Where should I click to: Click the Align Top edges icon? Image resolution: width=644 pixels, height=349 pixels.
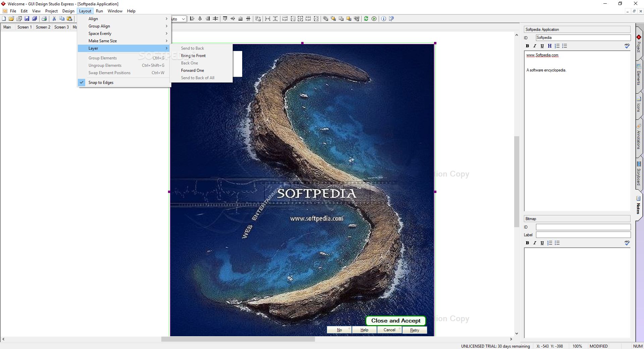click(225, 19)
